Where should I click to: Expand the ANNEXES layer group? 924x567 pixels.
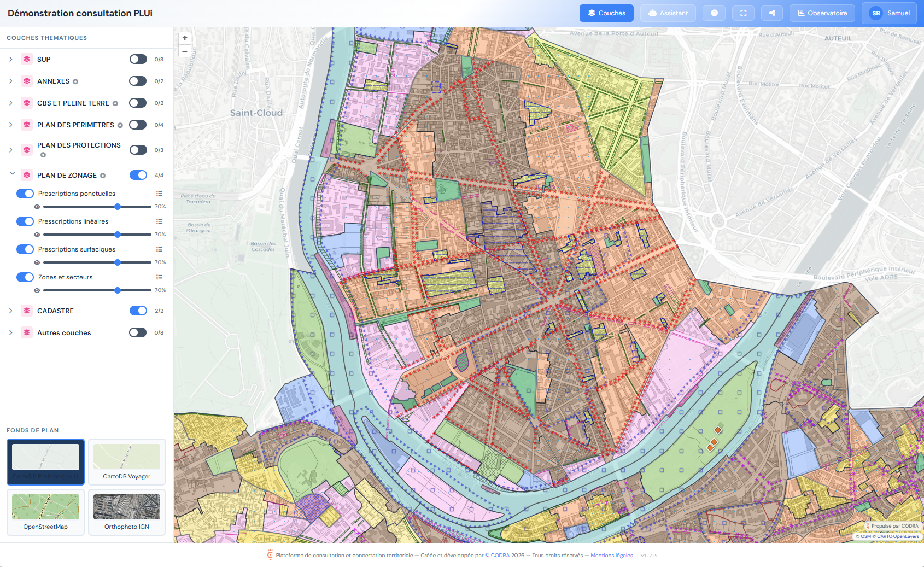point(11,81)
